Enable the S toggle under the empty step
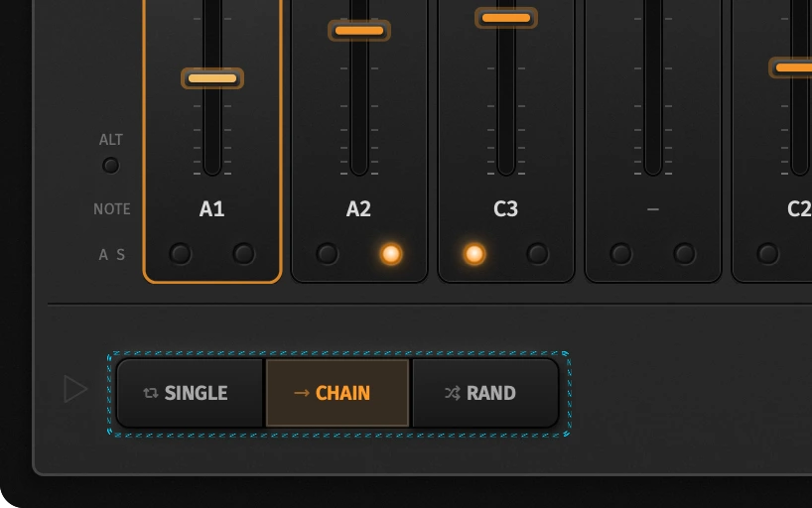 point(685,254)
